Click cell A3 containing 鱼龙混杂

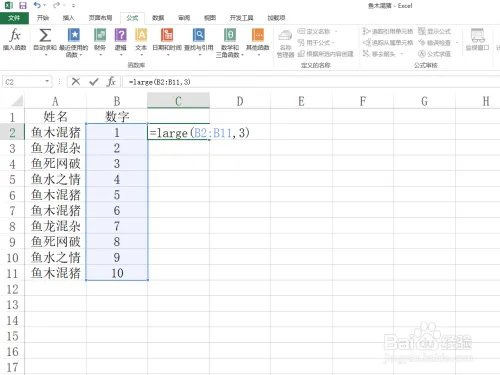click(x=55, y=148)
